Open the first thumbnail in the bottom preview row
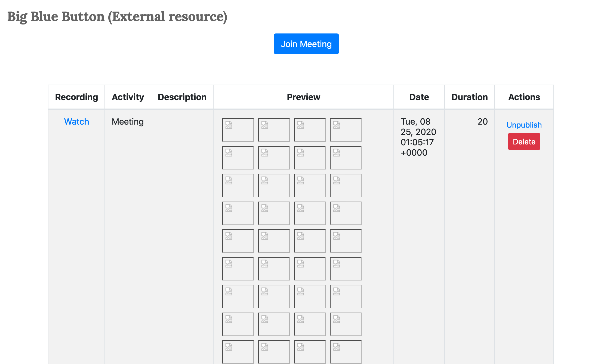The height and width of the screenshot is (364, 610). (238, 352)
